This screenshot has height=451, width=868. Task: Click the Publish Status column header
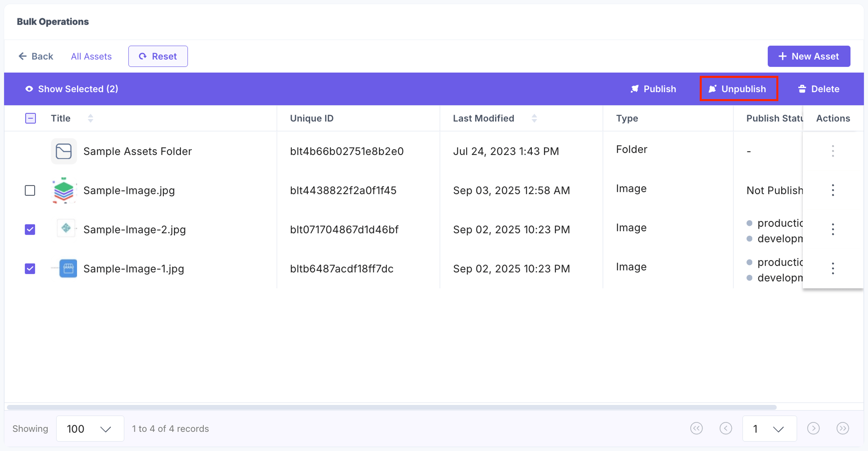pyautogui.click(x=774, y=118)
